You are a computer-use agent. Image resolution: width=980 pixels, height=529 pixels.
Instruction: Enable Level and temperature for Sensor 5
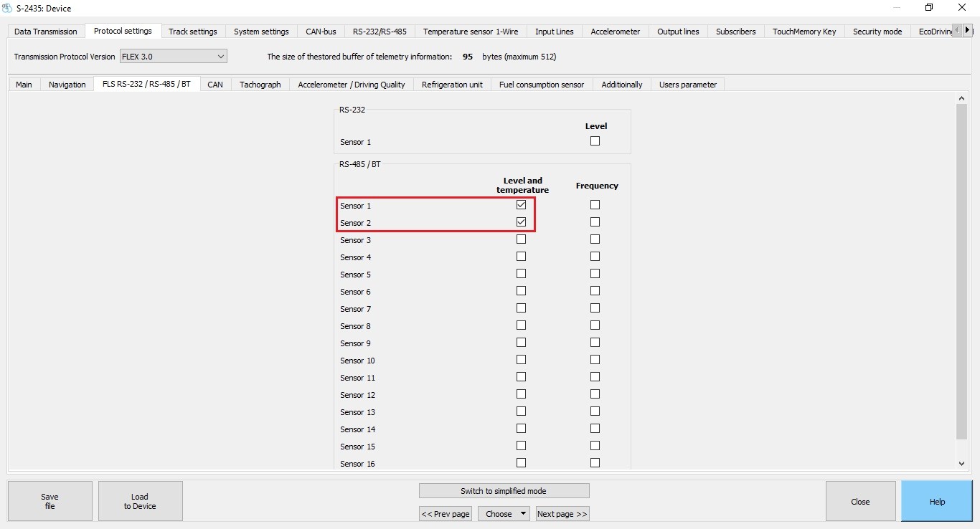[x=521, y=273]
